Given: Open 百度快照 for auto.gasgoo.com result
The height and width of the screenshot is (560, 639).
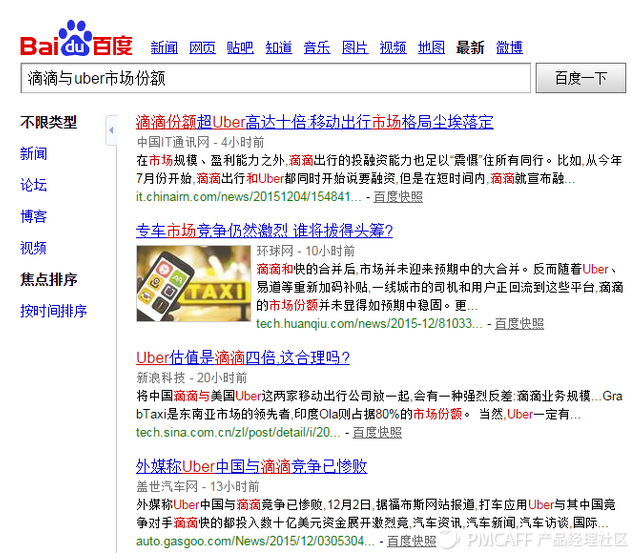Looking at the screenshot, I should [x=412, y=541].
